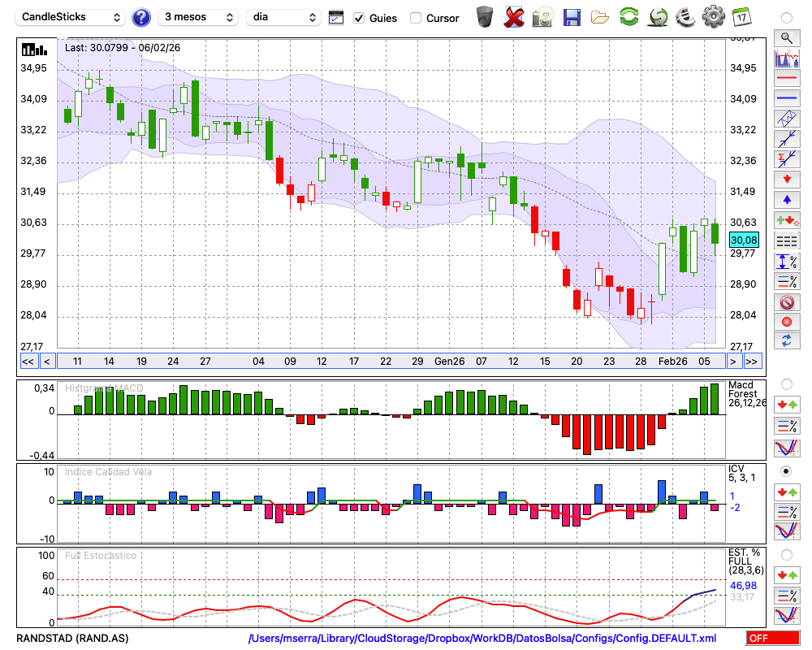Click the 46,98 stochastic value
Image resolution: width=812 pixels, height=650 pixels.
click(x=743, y=586)
